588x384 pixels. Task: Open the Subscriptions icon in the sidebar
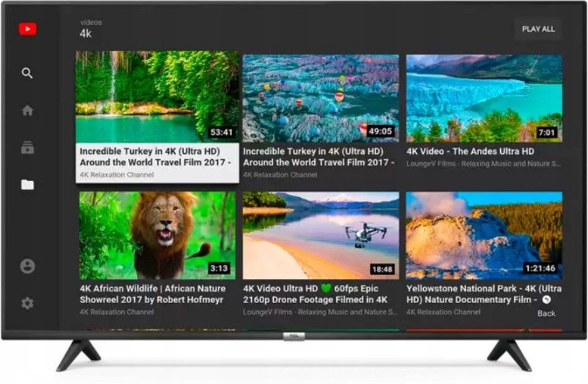click(x=27, y=148)
